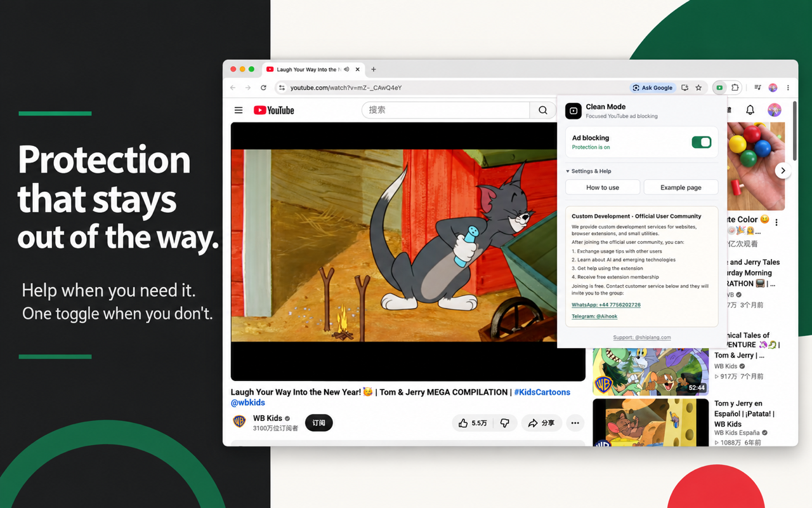Click the How to use button
This screenshot has width=812, height=508.
[x=603, y=187]
